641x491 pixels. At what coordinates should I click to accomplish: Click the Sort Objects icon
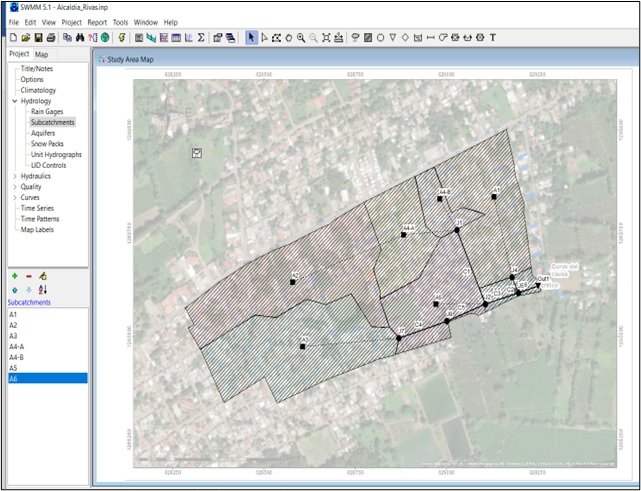pyautogui.click(x=43, y=289)
